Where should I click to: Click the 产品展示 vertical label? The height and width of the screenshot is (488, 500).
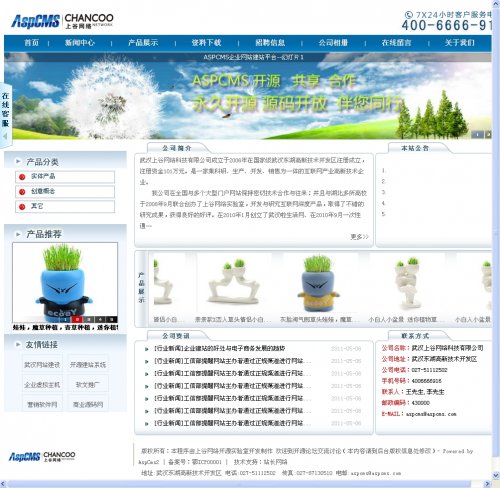click(141, 287)
